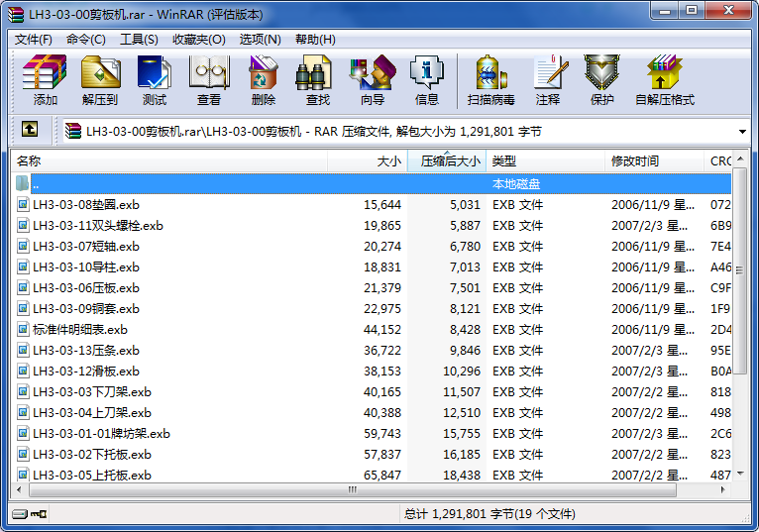Maximize the WinRAR window
This screenshot has height=532, width=759.
coord(692,11)
